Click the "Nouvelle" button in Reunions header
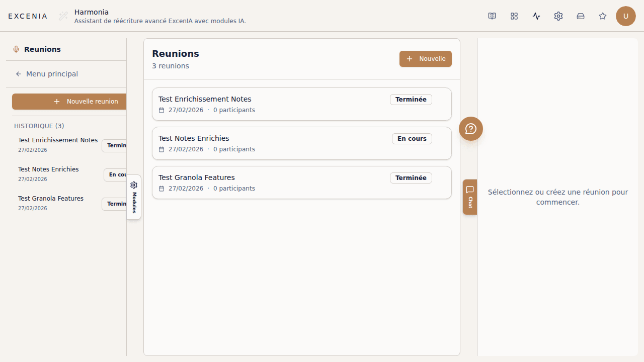 (x=426, y=59)
